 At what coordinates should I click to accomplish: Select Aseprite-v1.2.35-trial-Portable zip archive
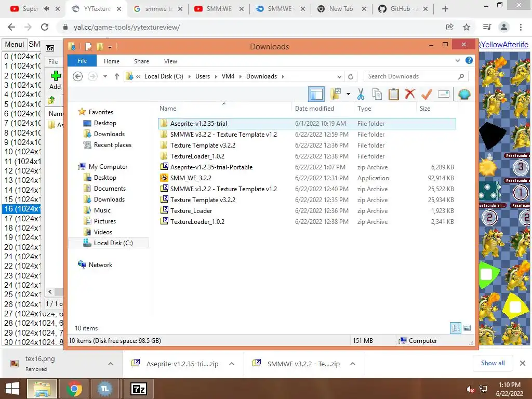point(307,167)
